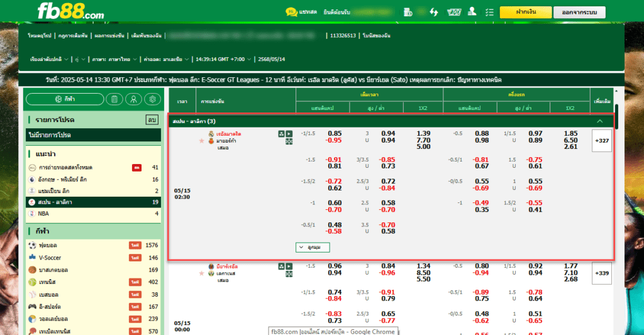This screenshot has width=644, height=335.
Task: Select the V-Soccer sport icon
Action: pos(33,258)
